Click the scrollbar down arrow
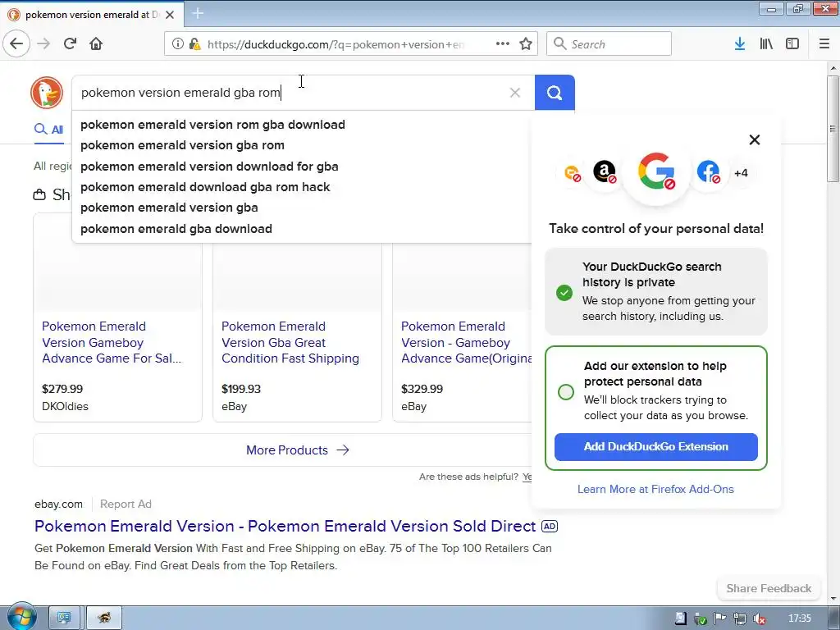Image resolution: width=840 pixels, height=630 pixels. point(833,598)
